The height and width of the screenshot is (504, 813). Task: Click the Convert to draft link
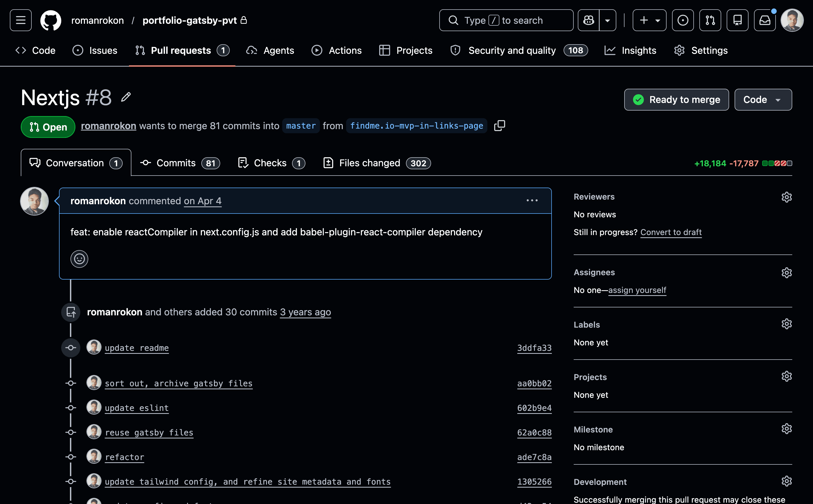[x=671, y=232]
